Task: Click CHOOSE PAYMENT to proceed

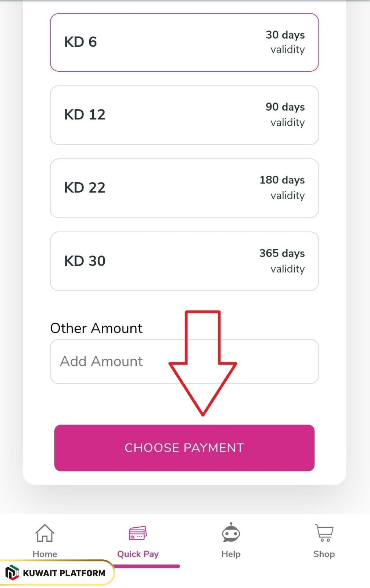Action: [x=184, y=448]
